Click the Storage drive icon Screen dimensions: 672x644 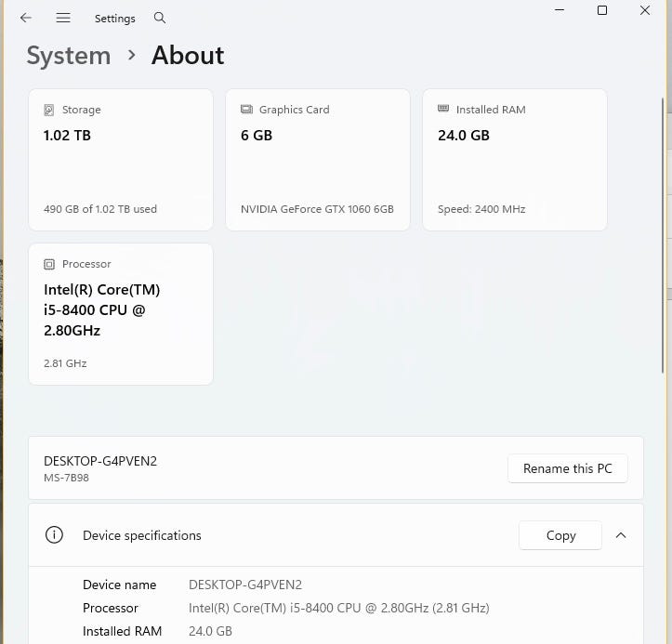[x=49, y=110]
